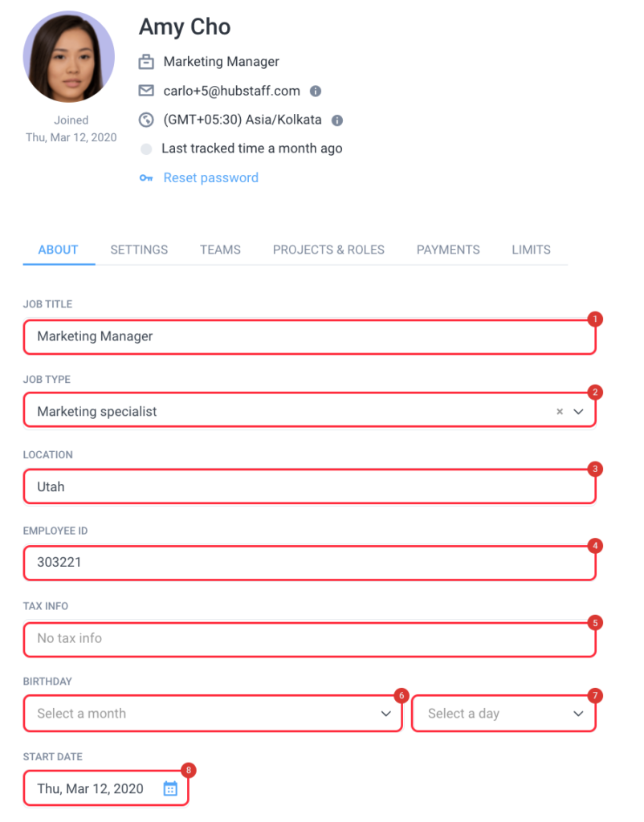Expand the Job Type dropdown
This screenshot has height=822, width=644.
pyautogui.click(x=577, y=411)
